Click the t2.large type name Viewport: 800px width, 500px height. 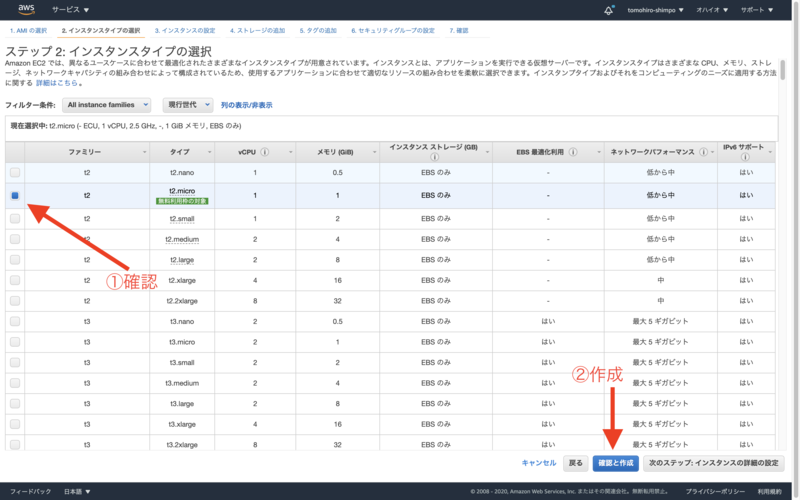(182, 260)
